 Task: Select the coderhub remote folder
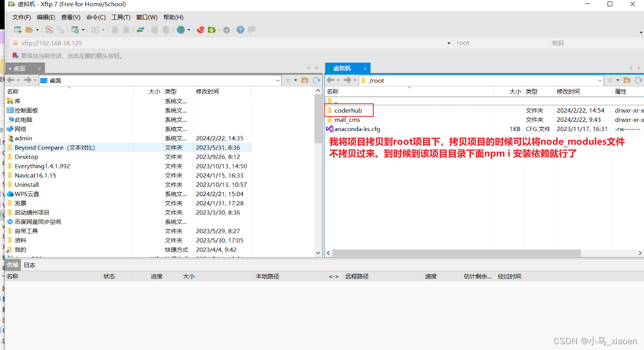coord(348,110)
